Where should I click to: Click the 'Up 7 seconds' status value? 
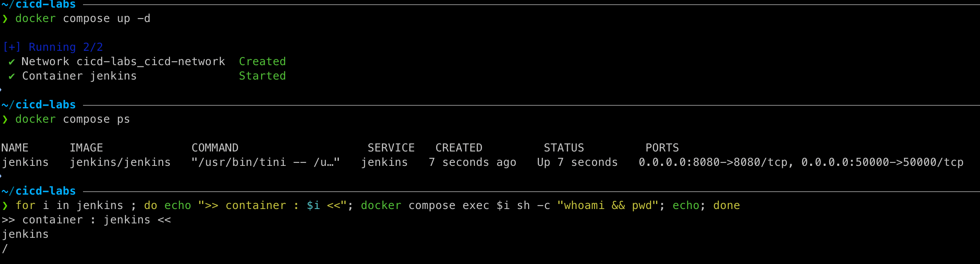pyautogui.click(x=577, y=162)
